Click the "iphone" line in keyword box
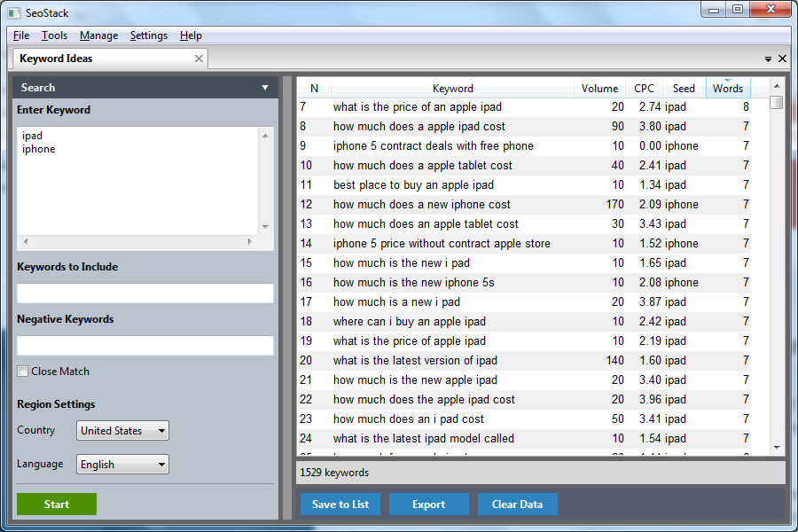798x532 pixels. (39, 149)
